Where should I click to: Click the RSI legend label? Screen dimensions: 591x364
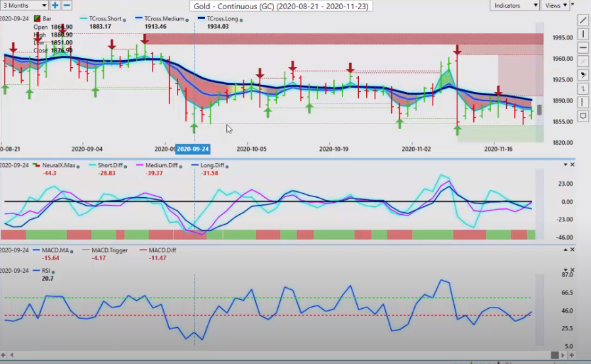point(46,270)
